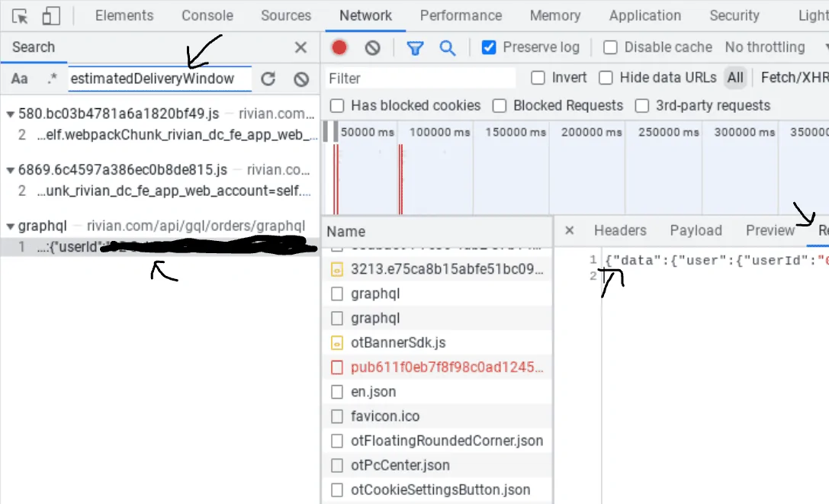Clear the network log
Viewport: 829px width, 504px height.
point(373,48)
